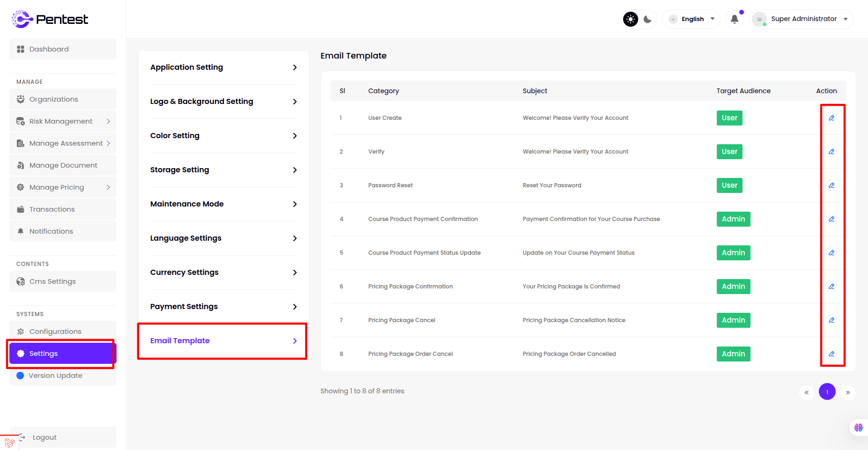Screen dimensions: 868x450
Task: Enable light mode with sun icon
Action: point(630,19)
